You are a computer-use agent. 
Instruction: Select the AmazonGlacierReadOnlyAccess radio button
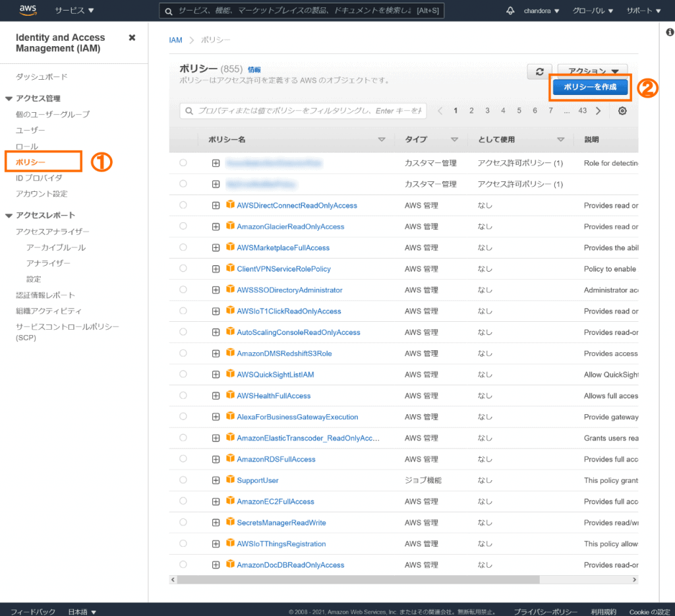coord(183,226)
